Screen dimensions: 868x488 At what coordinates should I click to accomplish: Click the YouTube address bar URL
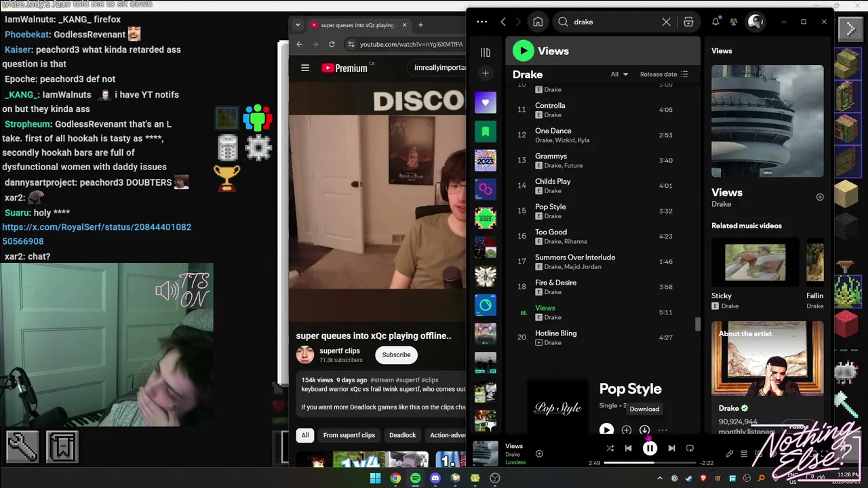[x=411, y=45]
